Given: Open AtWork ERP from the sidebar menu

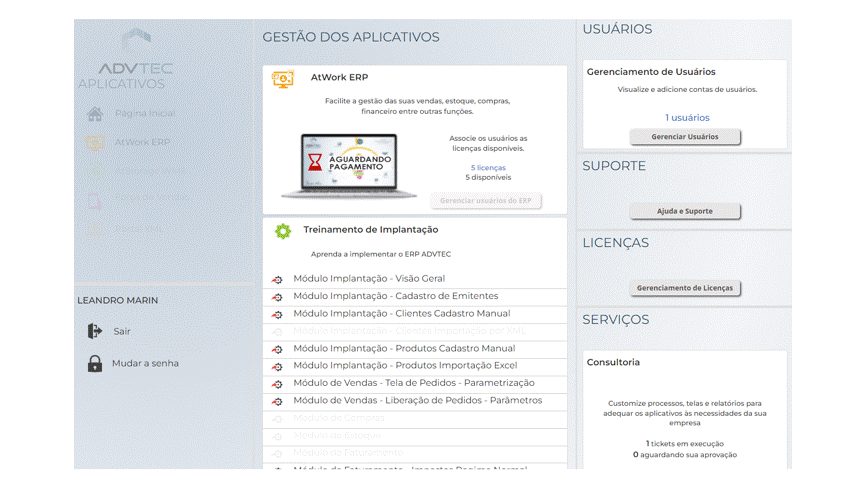Looking at the screenshot, I should pos(142,142).
